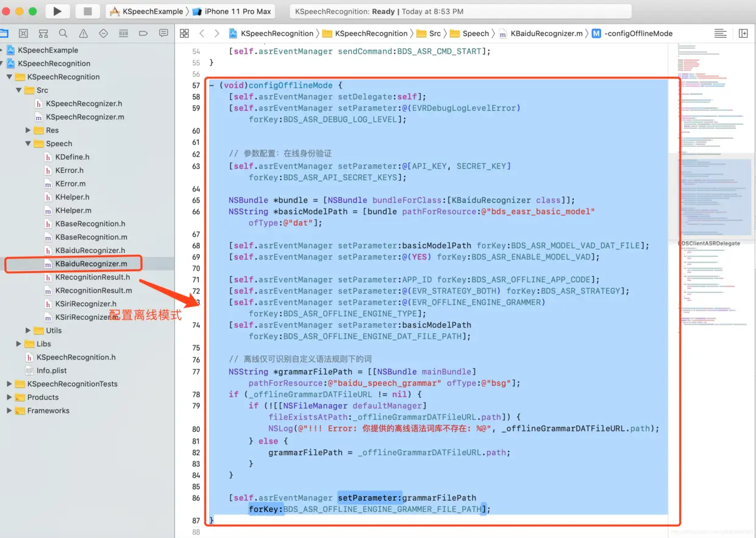Collapse the Src folder
Screen dimensions: 756x538
(18, 90)
